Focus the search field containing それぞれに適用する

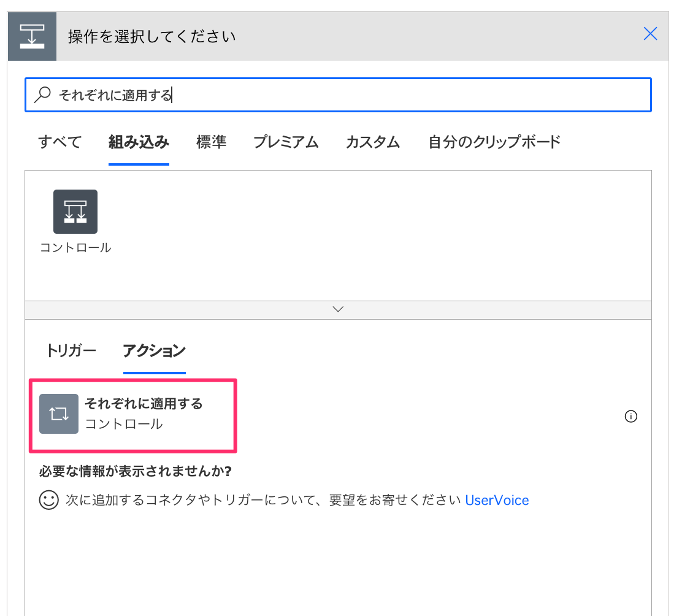(338, 95)
